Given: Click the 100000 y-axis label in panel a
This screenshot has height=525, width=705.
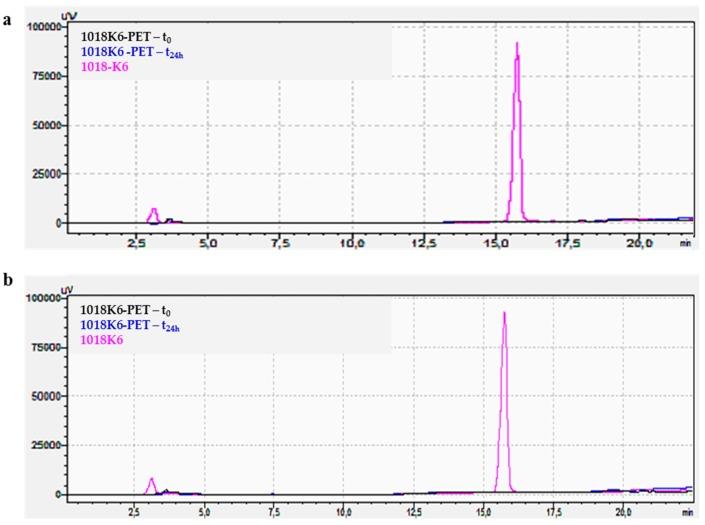Looking at the screenshot, I should click(43, 27).
